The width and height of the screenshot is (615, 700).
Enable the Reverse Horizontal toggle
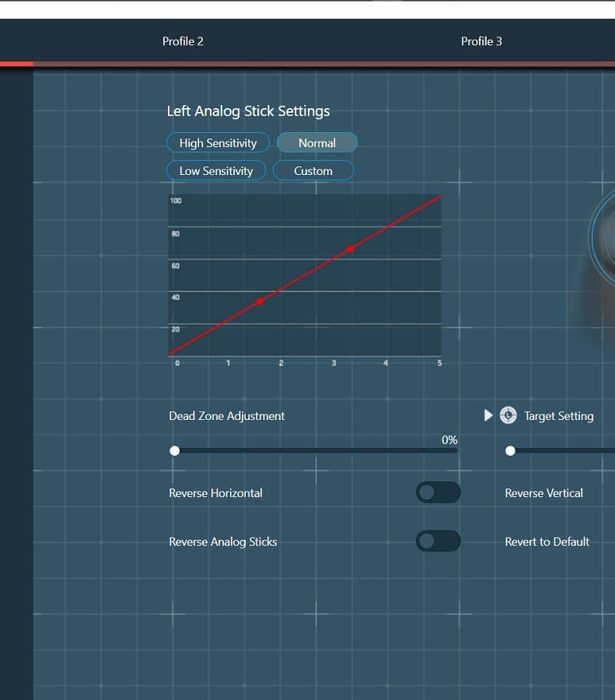438,492
